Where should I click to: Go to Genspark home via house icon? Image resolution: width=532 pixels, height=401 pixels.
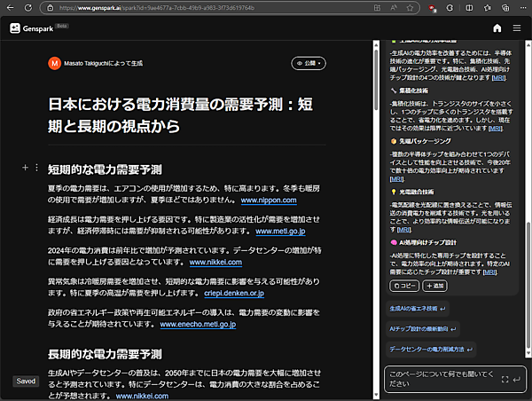[497, 28]
